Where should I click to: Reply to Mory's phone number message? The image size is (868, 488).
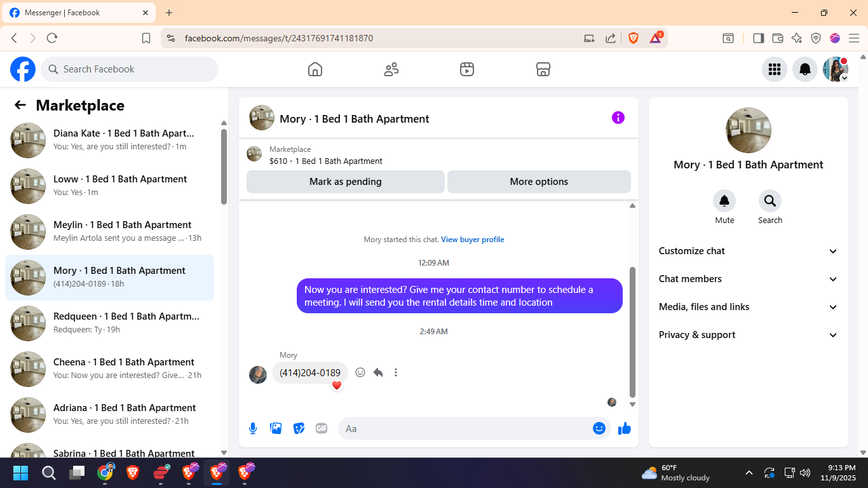click(378, 372)
